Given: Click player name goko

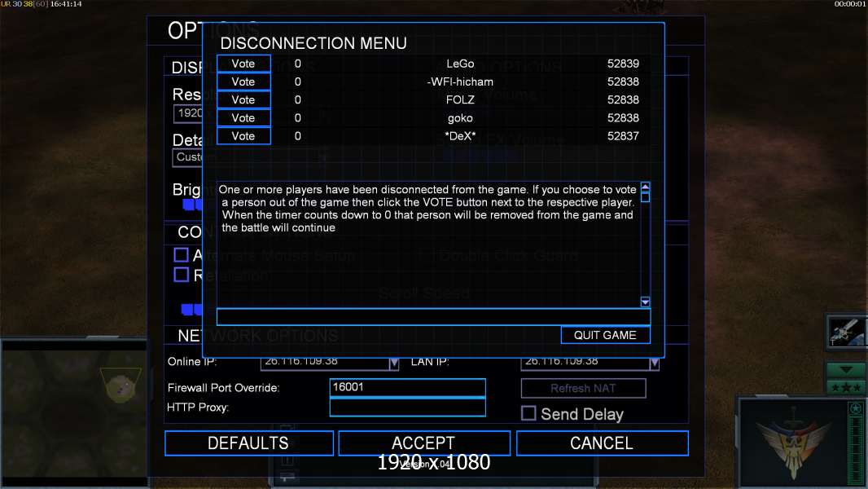Looking at the screenshot, I should (x=460, y=118).
